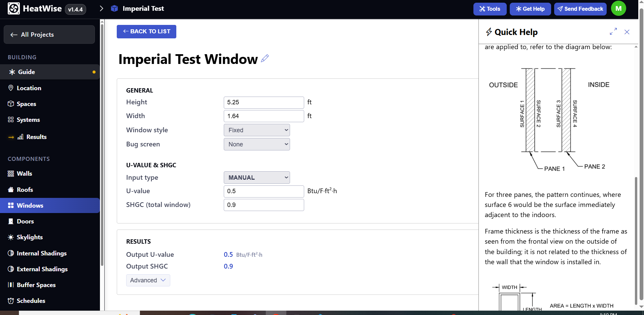Click Get Help in the top bar
Screen dimensions: 644x315
pyautogui.click(x=530, y=9)
